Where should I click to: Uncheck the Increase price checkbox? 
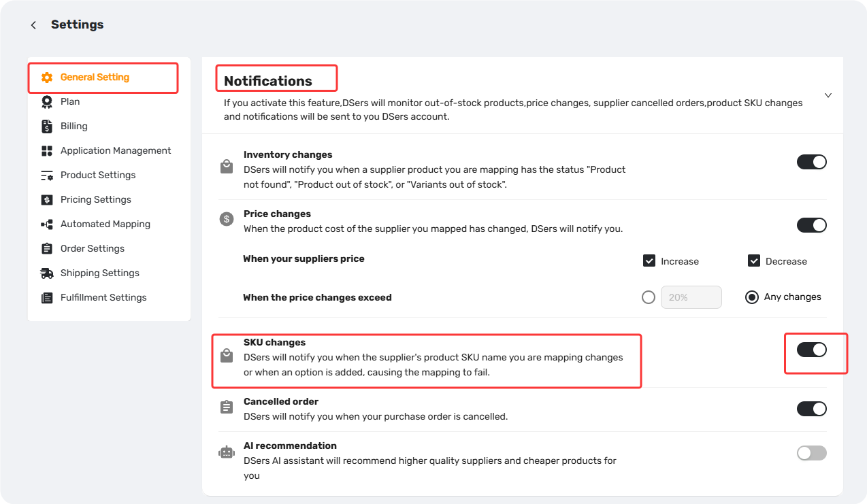click(x=649, y=261)
